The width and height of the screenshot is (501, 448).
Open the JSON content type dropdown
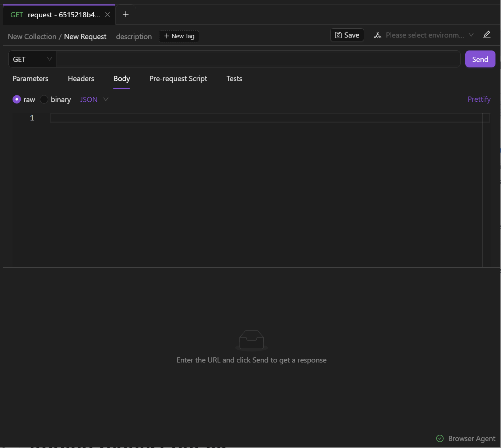pyautogui.click(x=94, y=99)
